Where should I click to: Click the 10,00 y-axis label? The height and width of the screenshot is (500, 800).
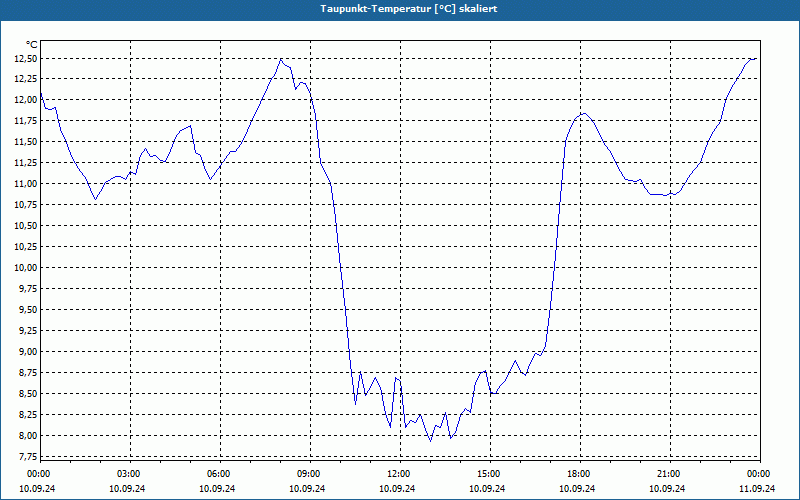click(25, 267)
